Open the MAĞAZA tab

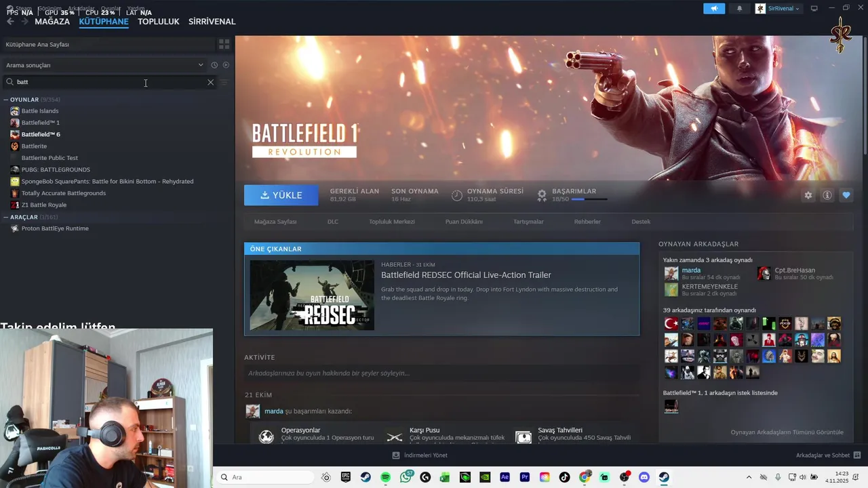tap(52, 22)
